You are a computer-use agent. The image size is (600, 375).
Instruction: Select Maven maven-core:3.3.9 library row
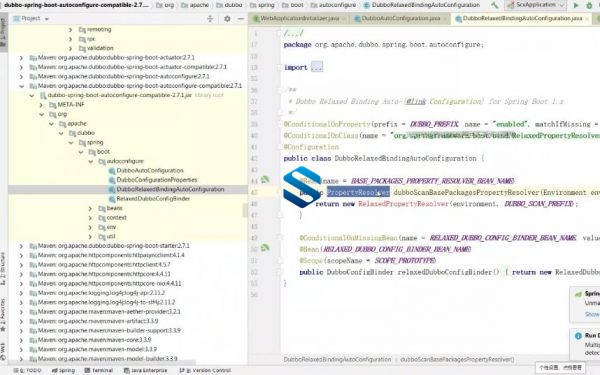click(x=94, y=340)
